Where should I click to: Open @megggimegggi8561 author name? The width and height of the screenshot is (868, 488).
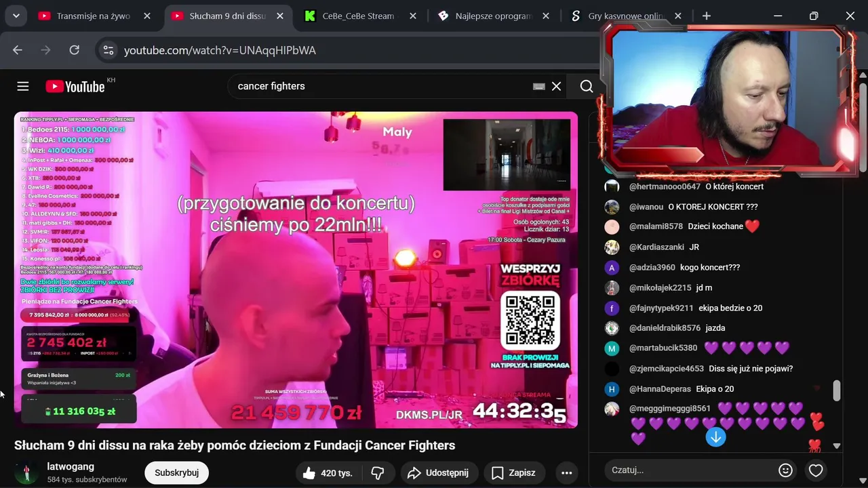[669, 408]
